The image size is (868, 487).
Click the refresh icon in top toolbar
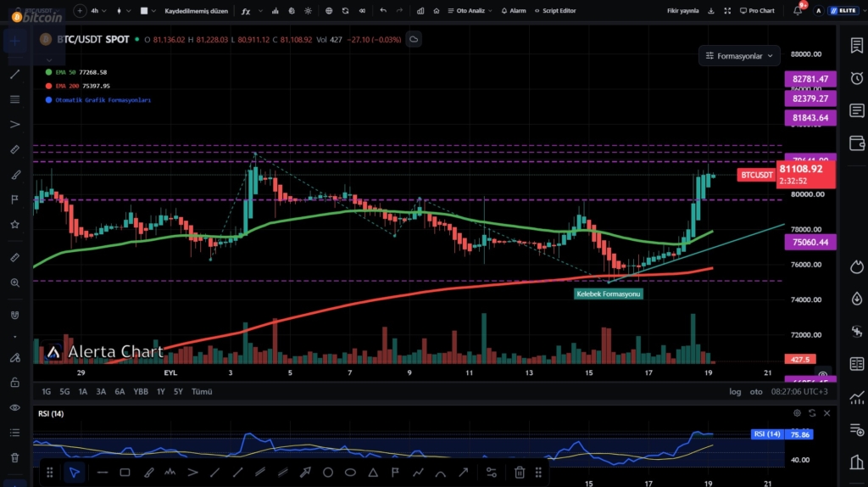click(346, 10)
